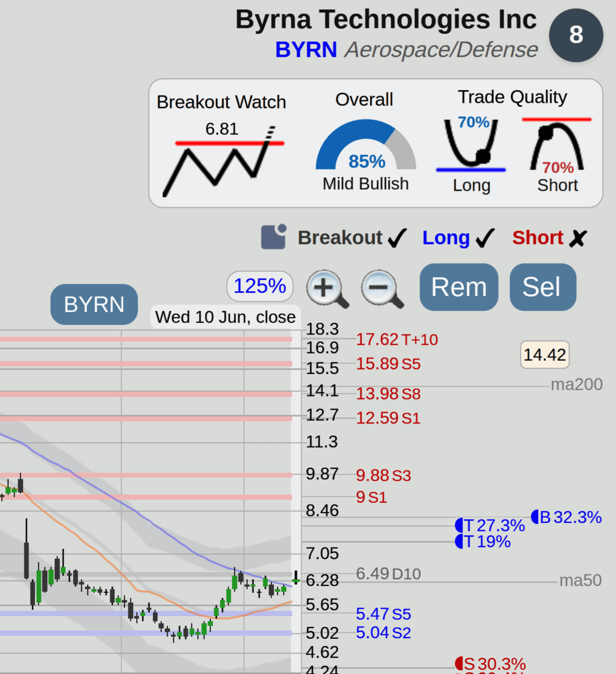Click the 125% zoom level button
The width and height of the screenshot is (616, 674).
pos(260,286)
